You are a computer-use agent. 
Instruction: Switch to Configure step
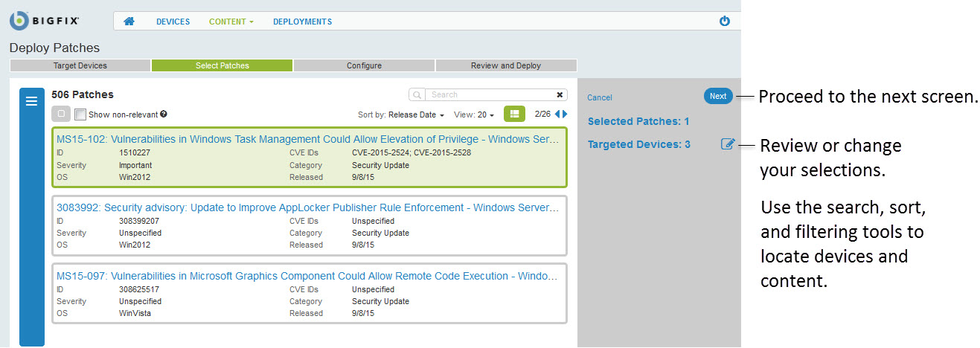click(365, 65)
